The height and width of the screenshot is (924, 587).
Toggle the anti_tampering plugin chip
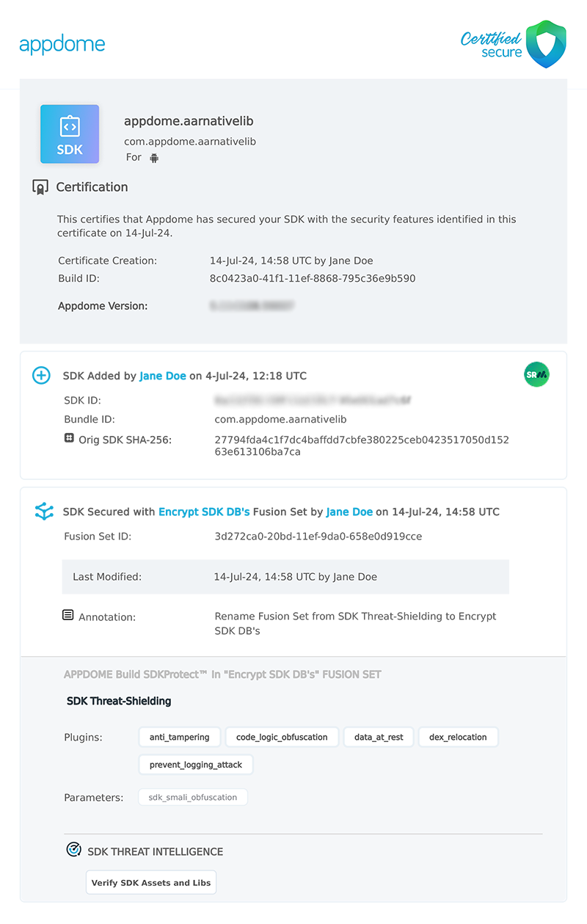[179, 737]
